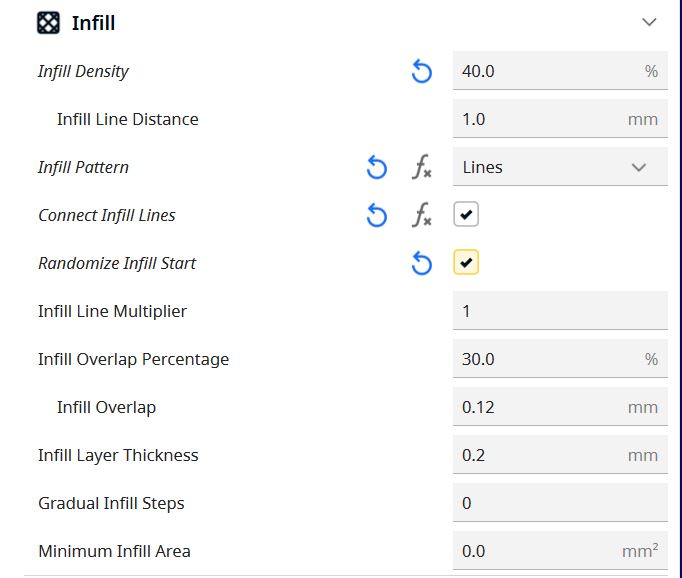Edit the Infill Layer Thickness value
This screenshot has height=578, width=682.
tap(560, 455)
